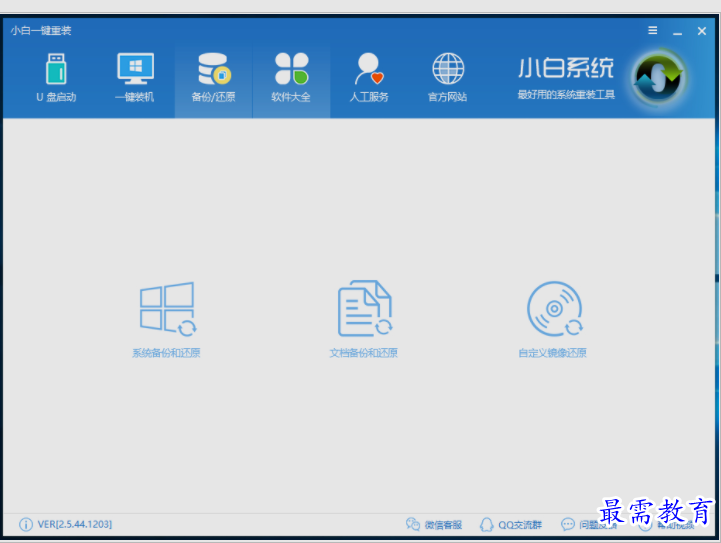The width and height of the screenshot is (721, 543).
Task: Open the U盘启动 tab
Action: (x=56, y=79)
